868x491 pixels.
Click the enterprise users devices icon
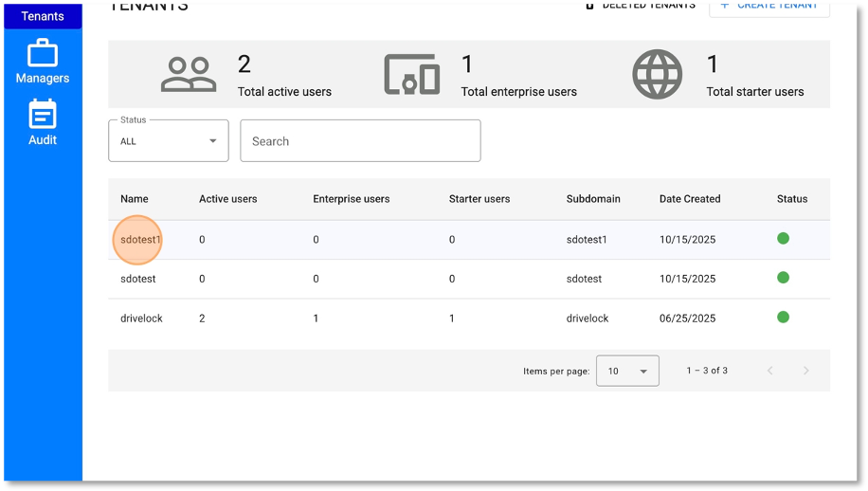coord(412,74)
